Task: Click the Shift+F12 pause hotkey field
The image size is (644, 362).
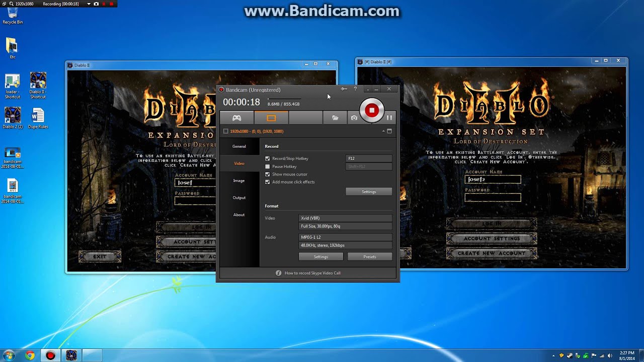Action: click(x=369, y=166)
